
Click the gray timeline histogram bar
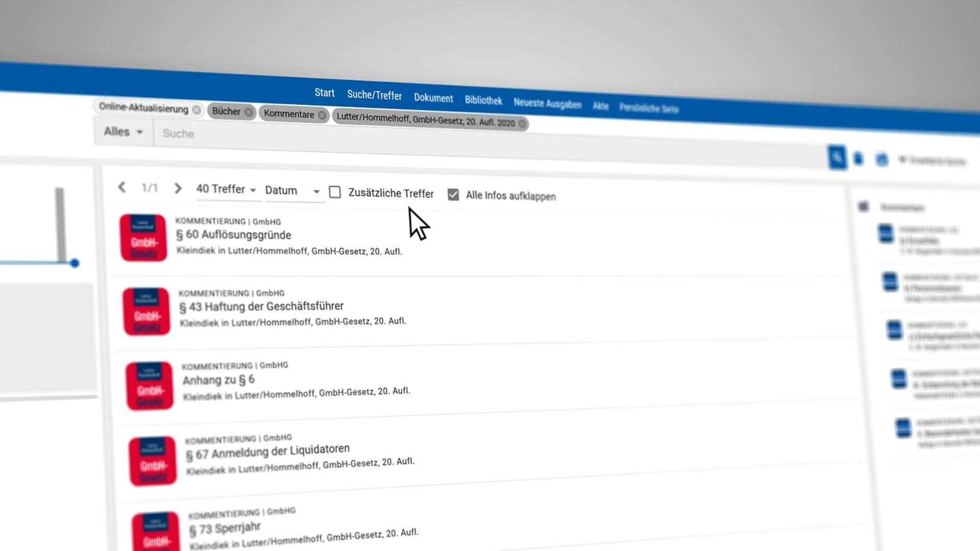[60, 224]
